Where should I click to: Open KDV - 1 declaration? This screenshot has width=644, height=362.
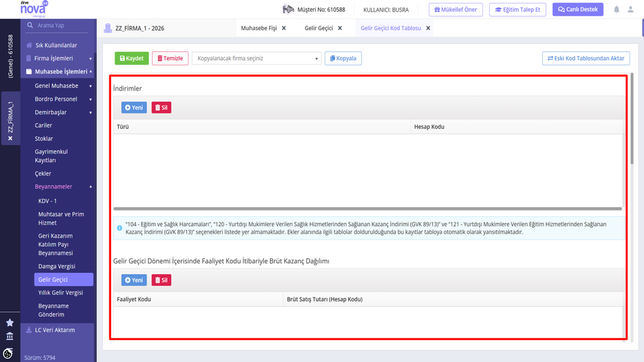point(48,200)
